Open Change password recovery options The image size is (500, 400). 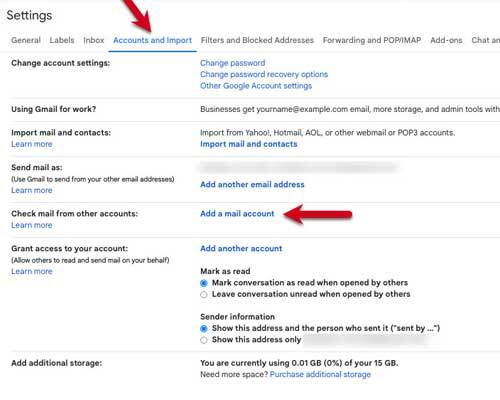(x=264, y=74)
